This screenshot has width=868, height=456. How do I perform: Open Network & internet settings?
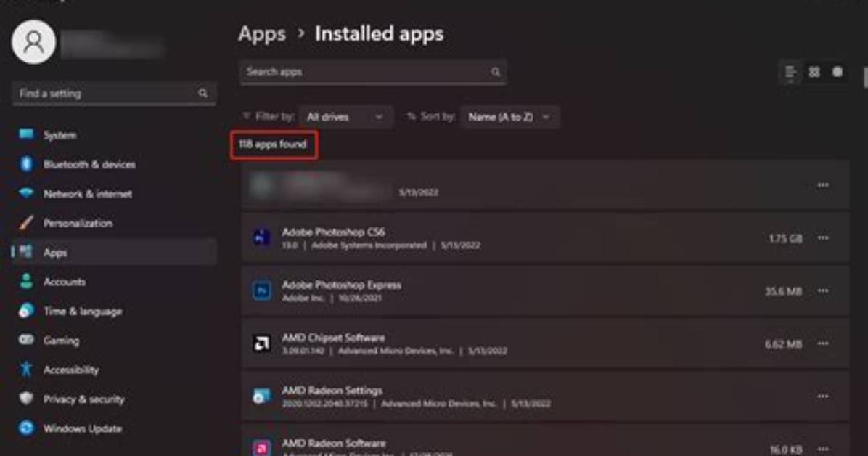(x=114, y=193)
